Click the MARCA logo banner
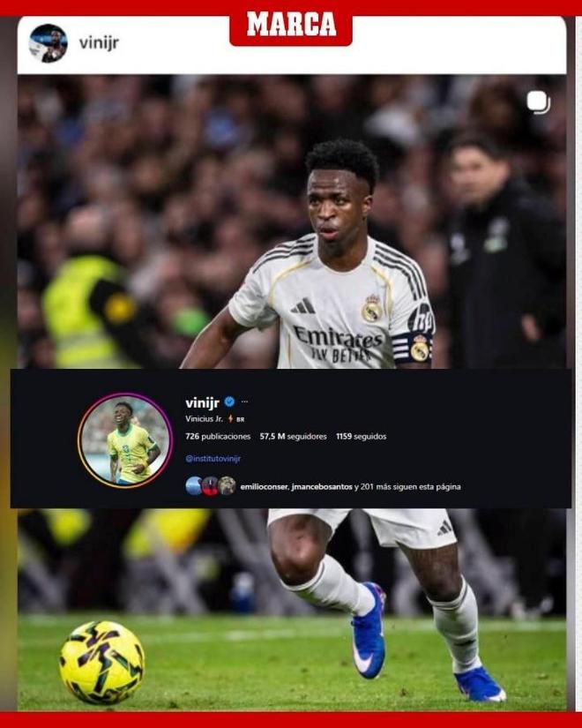The image size is (582, 728). coord(291,24)
